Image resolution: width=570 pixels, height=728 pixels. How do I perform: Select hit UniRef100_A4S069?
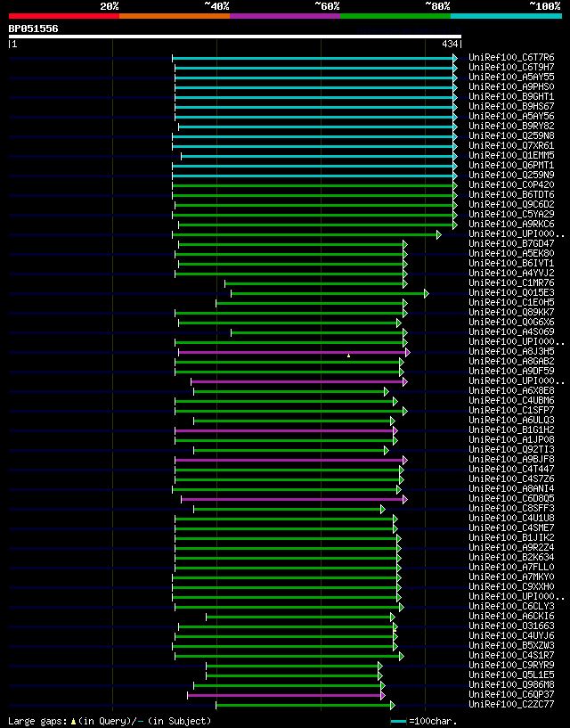pyautogui.click(x=511, y=332)
